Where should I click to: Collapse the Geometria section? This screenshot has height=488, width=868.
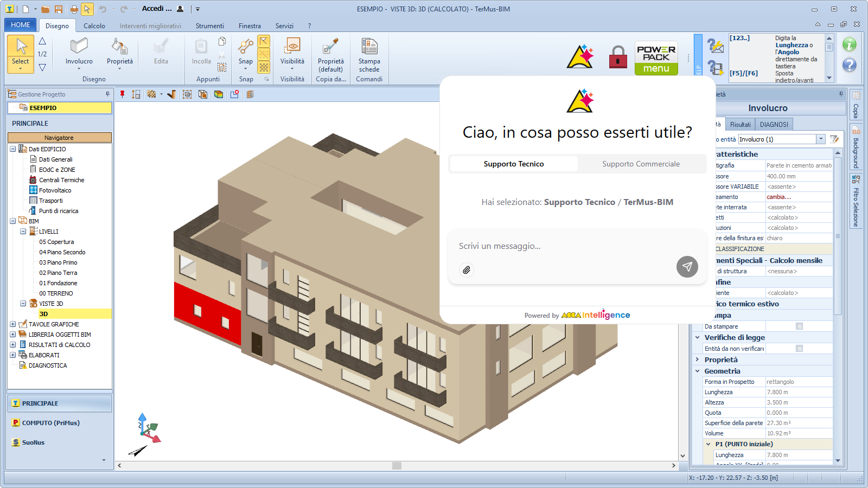[698, 371]
